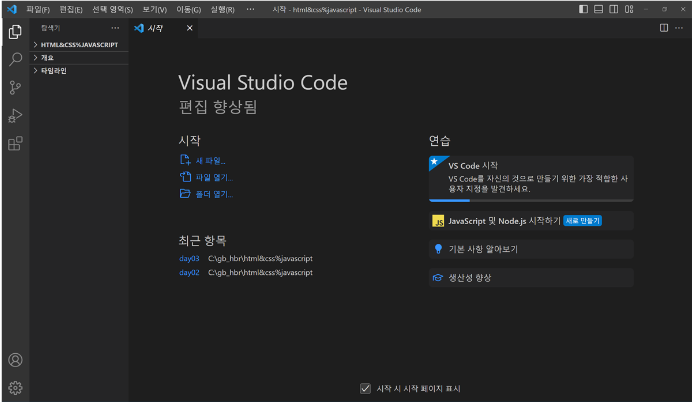Open Explorer panel more actions ellipsis

(115, 28)
